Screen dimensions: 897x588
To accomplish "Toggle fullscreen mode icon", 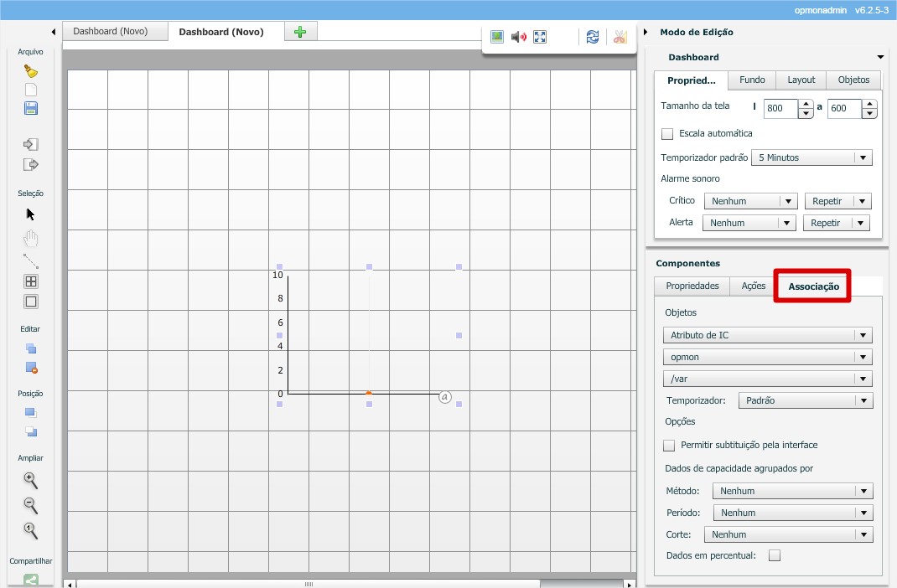I will 540,37.
